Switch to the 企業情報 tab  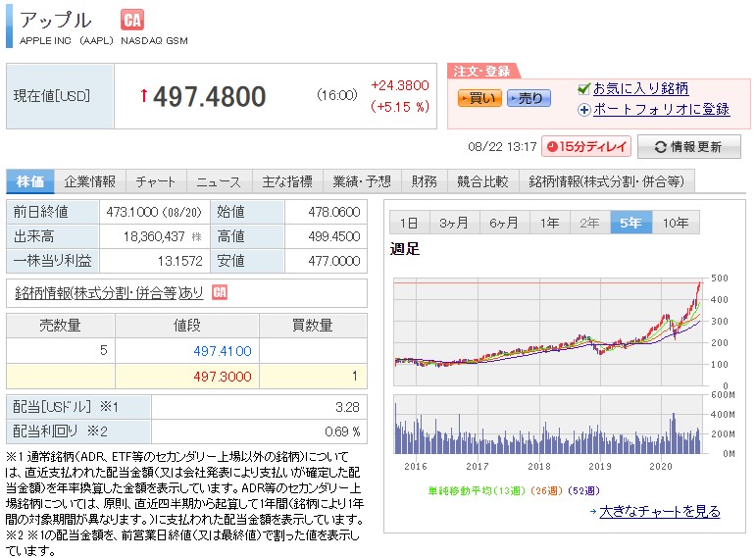click(x=89, y=181)
